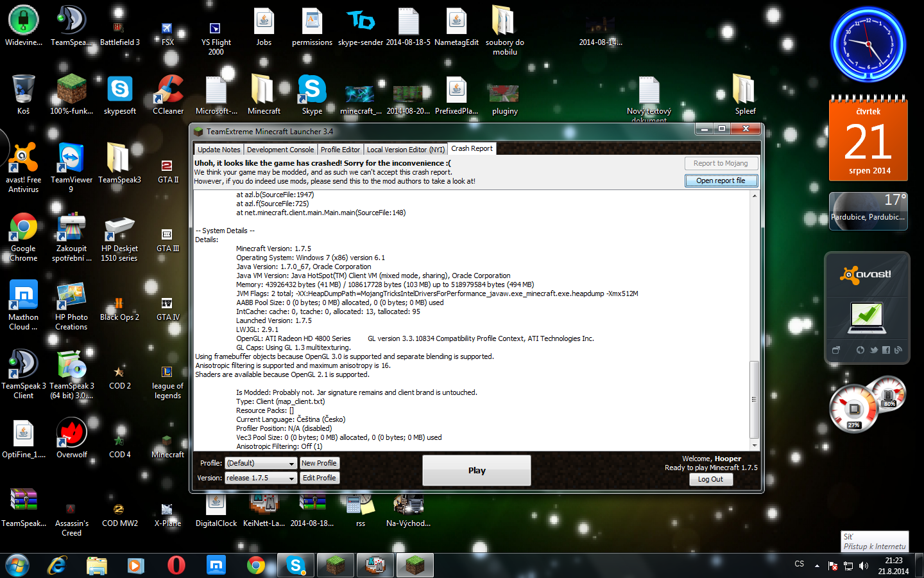The image size is (924, 578).
Task: Open the Spleef folder on desktop
Action: tap(745, 95)
